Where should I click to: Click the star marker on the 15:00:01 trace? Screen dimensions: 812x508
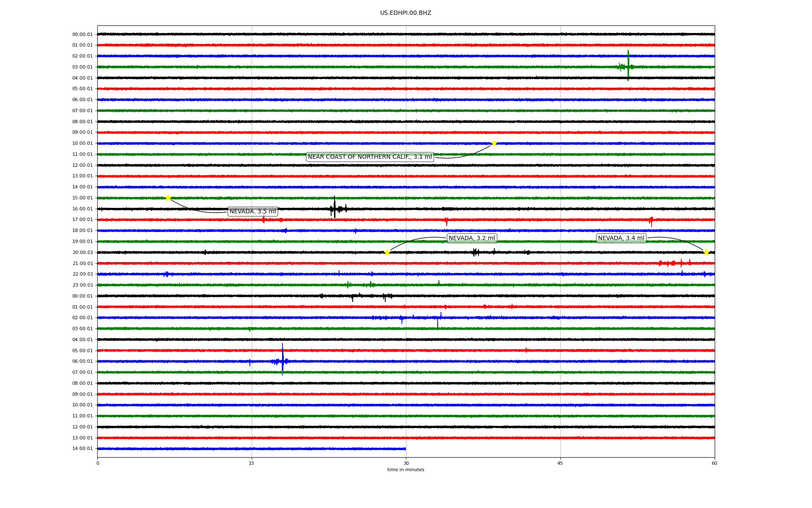point(168,198)
